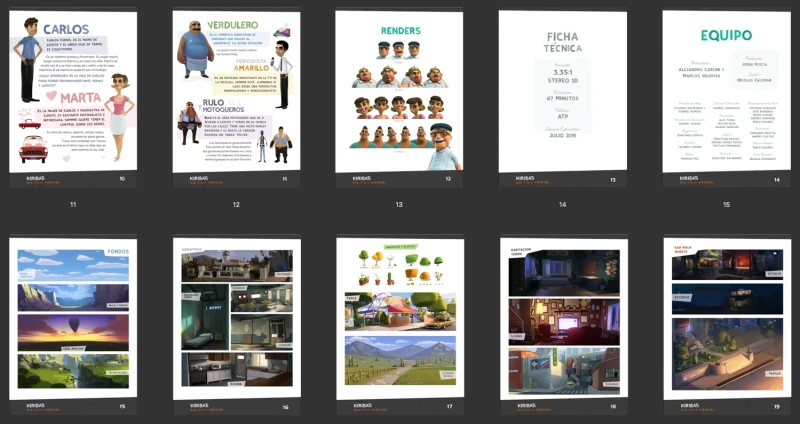The width and height of the screenshot is (800, 424).
Task: Click page number label 13
Action: [x=399, y=205]
